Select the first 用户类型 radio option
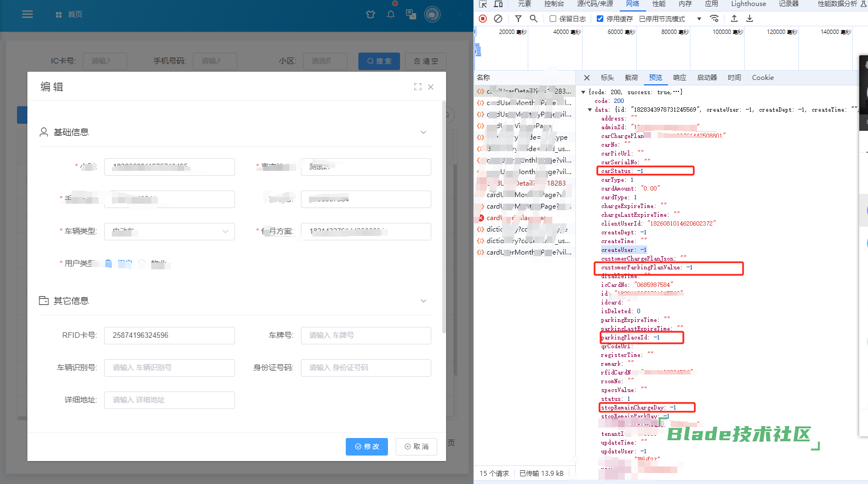This screenshot has width=868, height=484. (x=108, y=263)
